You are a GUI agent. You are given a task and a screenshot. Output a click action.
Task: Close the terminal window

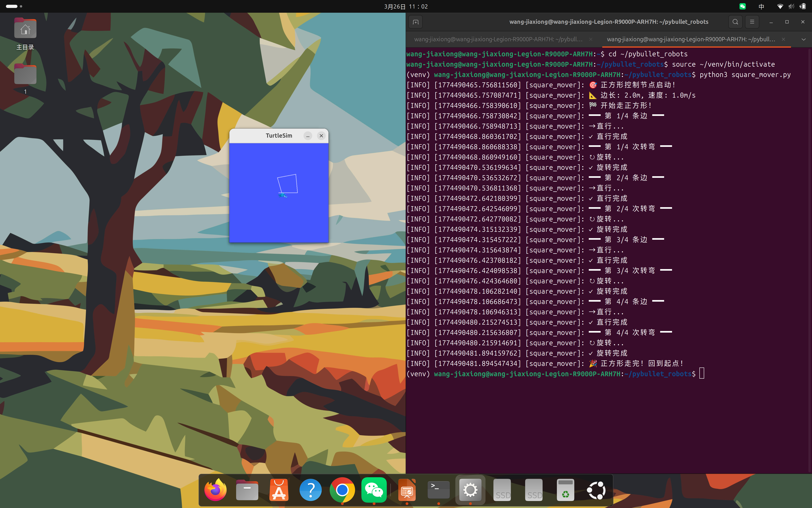(x=803, y=22)
